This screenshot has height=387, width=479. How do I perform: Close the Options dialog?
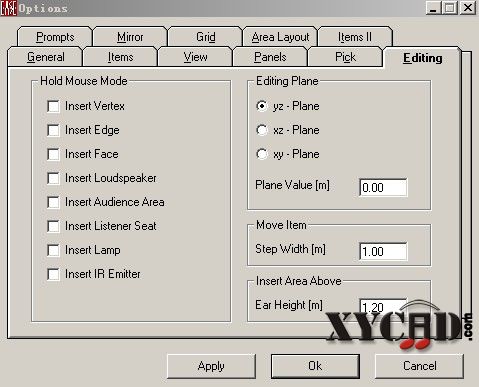click(468, 8)
